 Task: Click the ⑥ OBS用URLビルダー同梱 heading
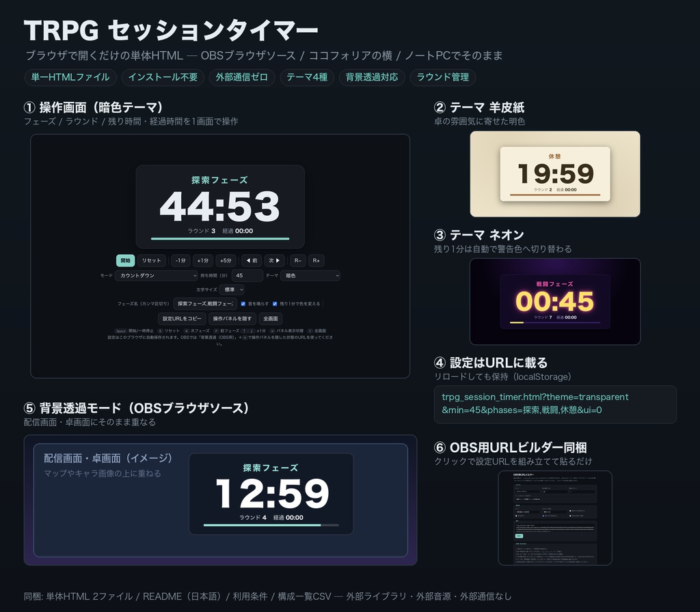(x=510, y=447)
